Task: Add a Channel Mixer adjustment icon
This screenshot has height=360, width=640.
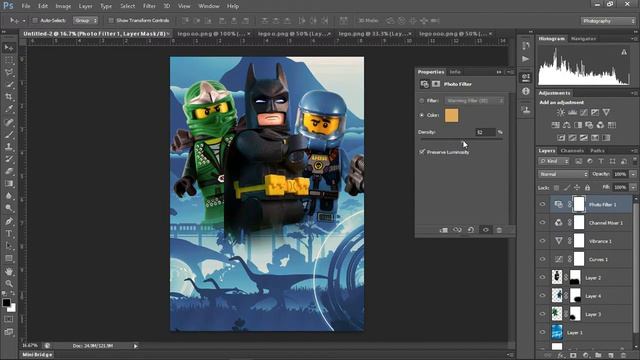Action: pos(600,125)
